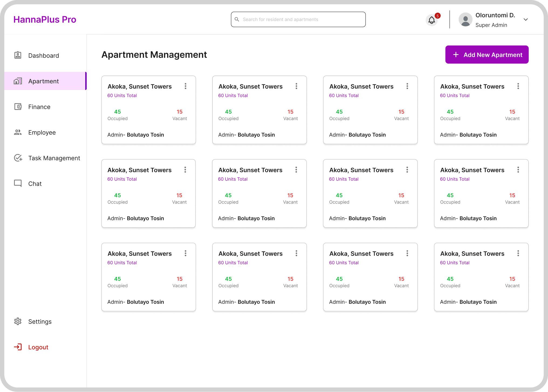548x392 pixels.
Task: Open kebab menu on second-row third card
Action: (x=407, y=170)
